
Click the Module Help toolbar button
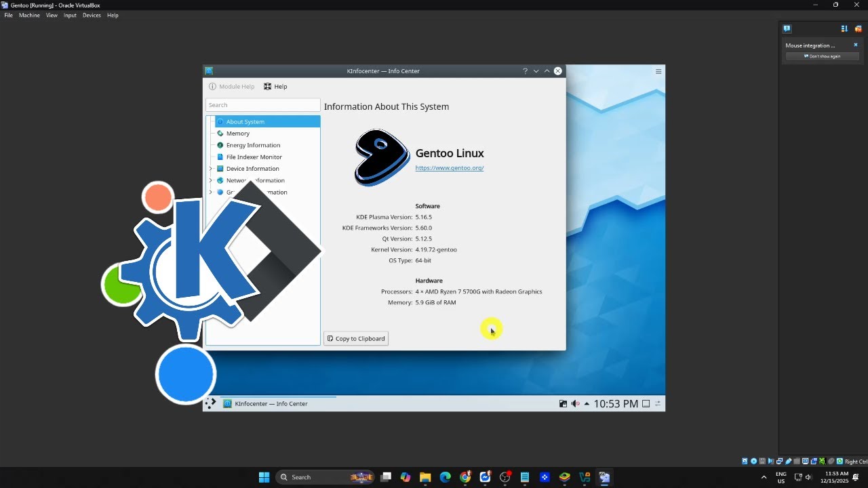point(232,87)
